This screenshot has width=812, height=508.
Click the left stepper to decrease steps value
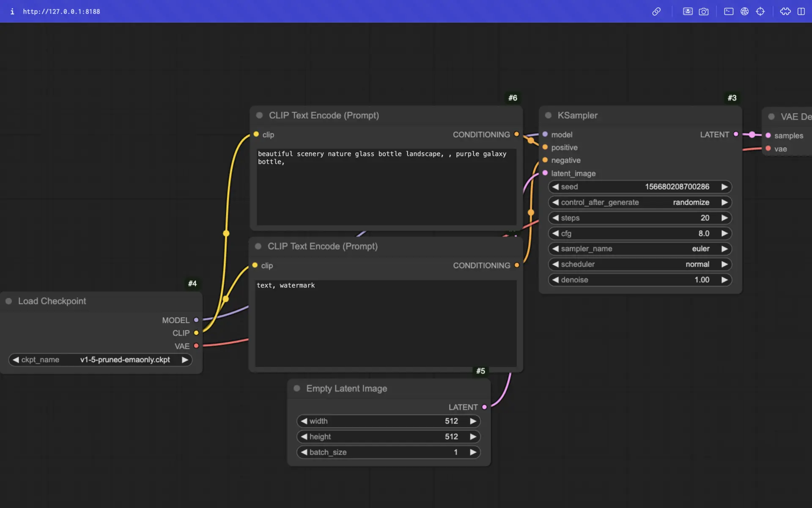(554, 217)
